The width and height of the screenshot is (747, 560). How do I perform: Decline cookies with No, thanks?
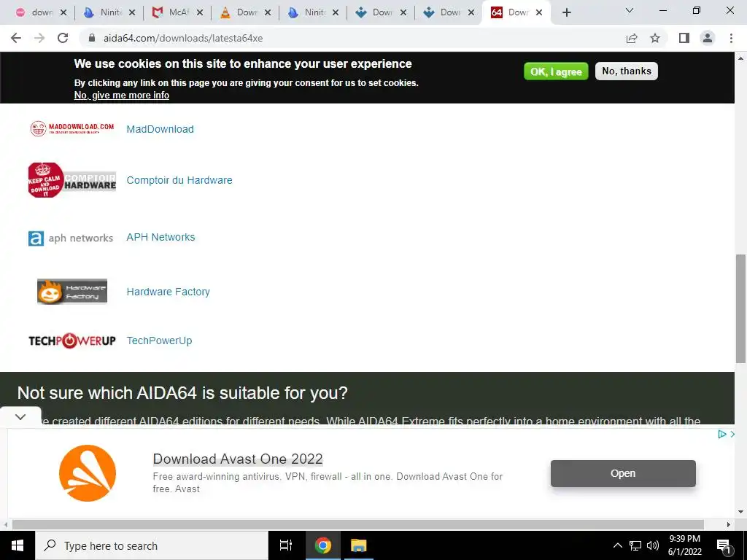[627, 71]
